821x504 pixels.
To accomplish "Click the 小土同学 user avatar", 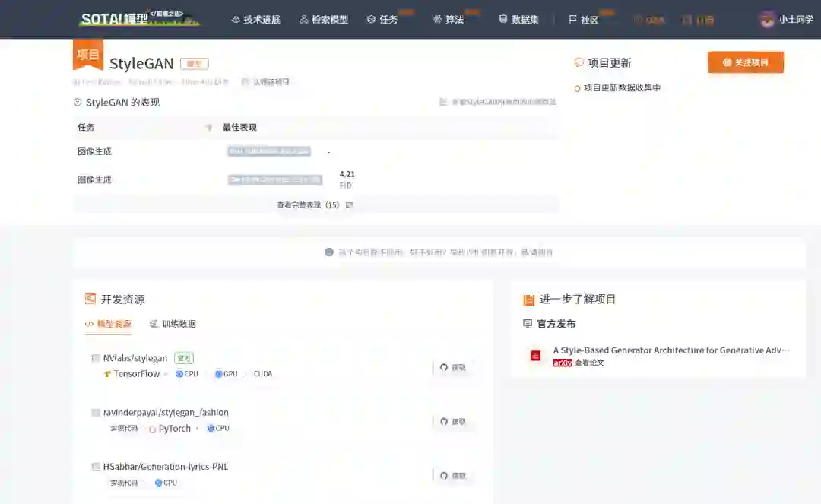I will 767,19.
